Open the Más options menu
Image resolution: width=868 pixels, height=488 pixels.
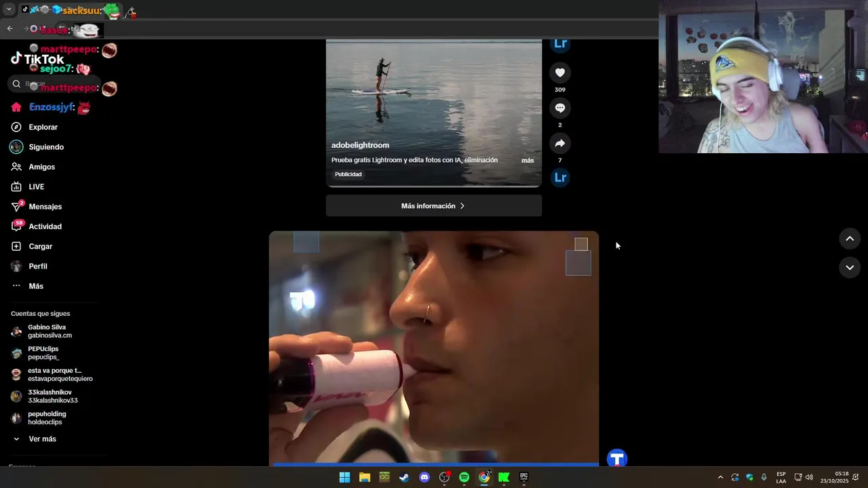[x=36, y=286]
